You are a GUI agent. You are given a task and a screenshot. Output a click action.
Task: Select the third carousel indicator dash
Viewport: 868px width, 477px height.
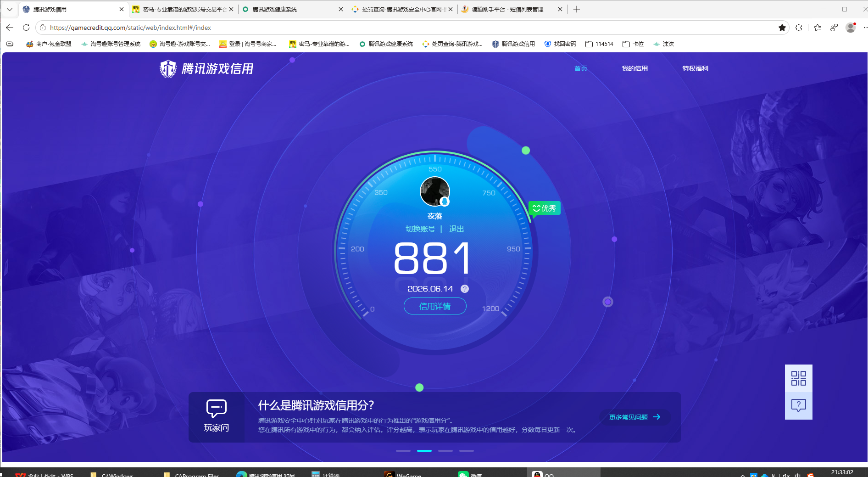point(445,451)
